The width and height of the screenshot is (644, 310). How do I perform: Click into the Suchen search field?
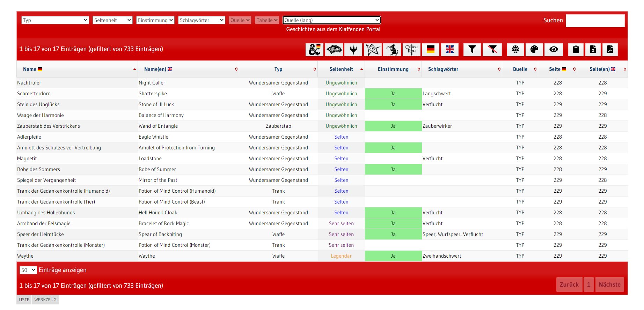point(595,21)
